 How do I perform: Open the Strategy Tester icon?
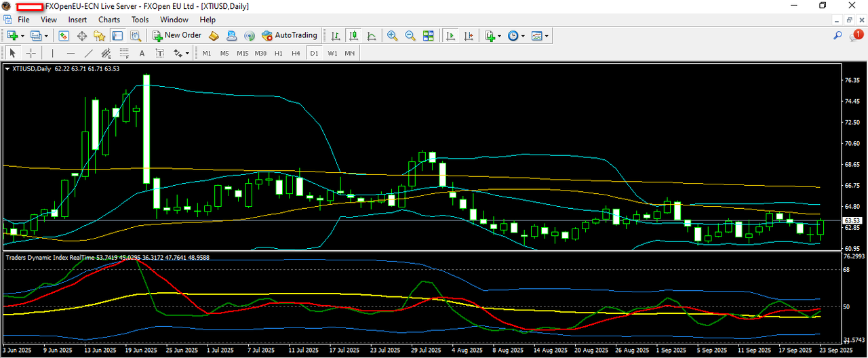point(134,35)
